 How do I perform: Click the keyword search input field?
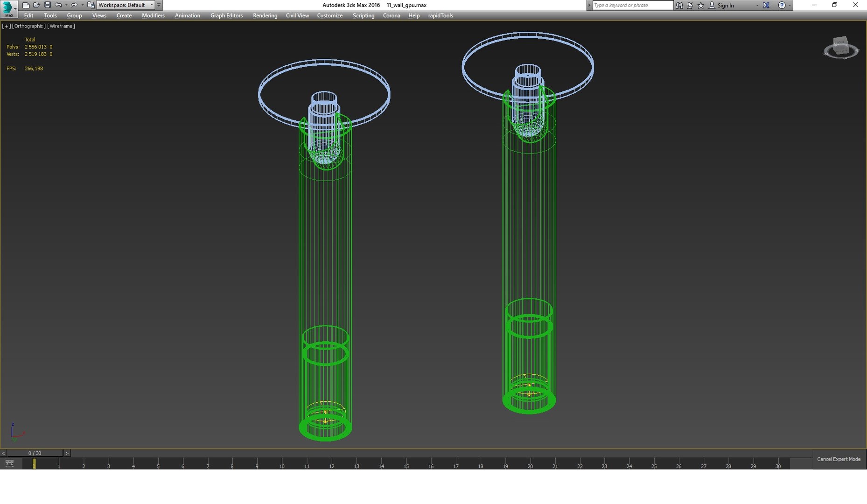click(x=633, y=5)
